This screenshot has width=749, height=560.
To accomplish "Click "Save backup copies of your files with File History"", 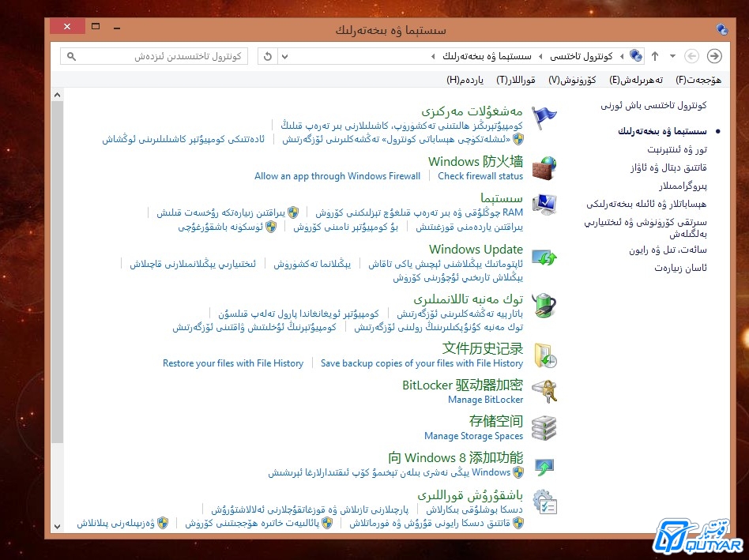I will pyautogui.click(x=422, y=363).
